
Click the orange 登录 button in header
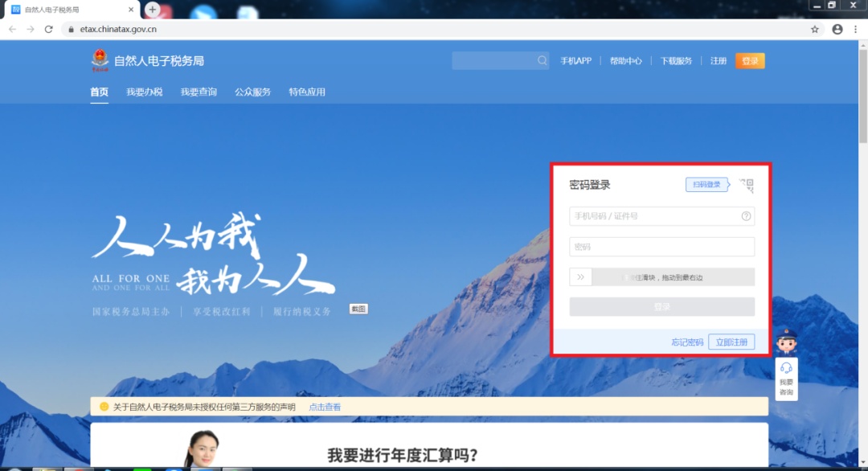750,61
